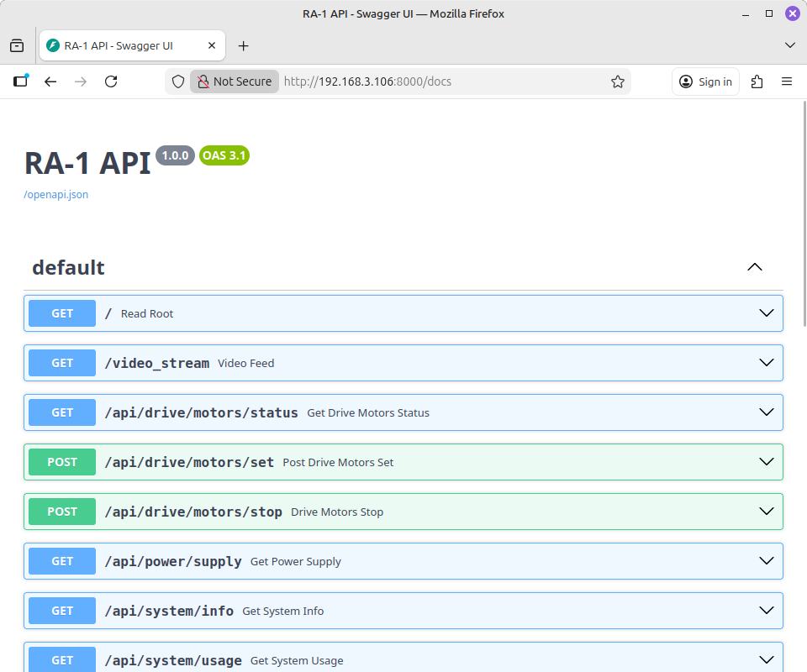Image resolution: width=807 pixels, height=672 pixels.
Task: Open the /openapi.json specification link
Action: pyautogui.click(x=55, y=194)
